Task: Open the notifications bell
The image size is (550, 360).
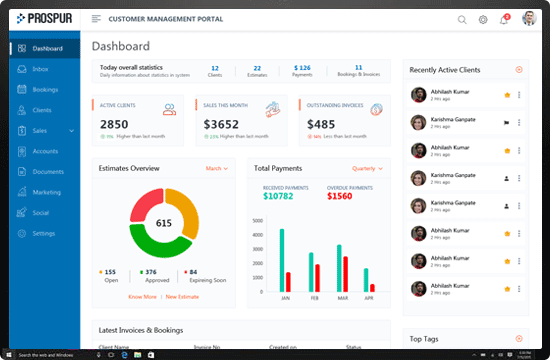Action: click(504, 20)
